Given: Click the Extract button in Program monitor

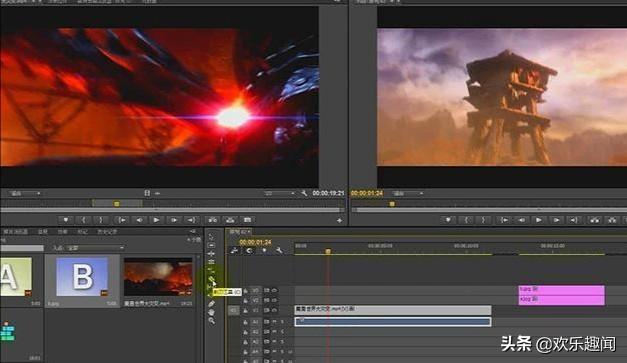Looking at the screenshot, I should pyautogui.click(x=612, y=220).
